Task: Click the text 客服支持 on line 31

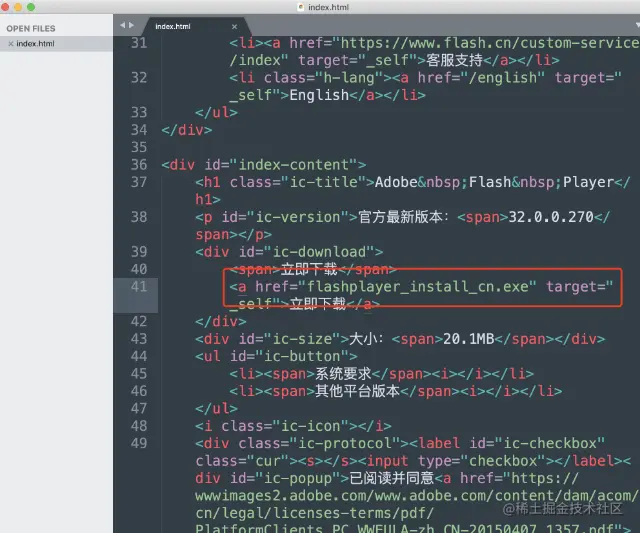Action: point(454,60)
